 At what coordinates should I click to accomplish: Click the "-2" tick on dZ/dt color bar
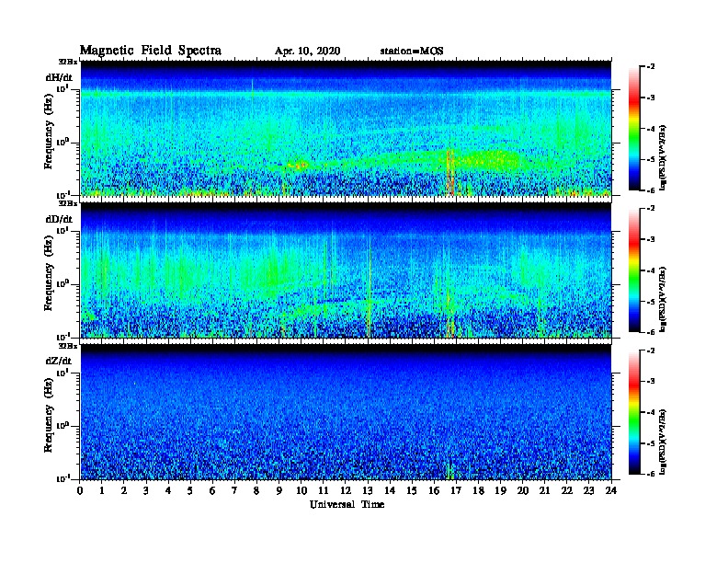652,350
